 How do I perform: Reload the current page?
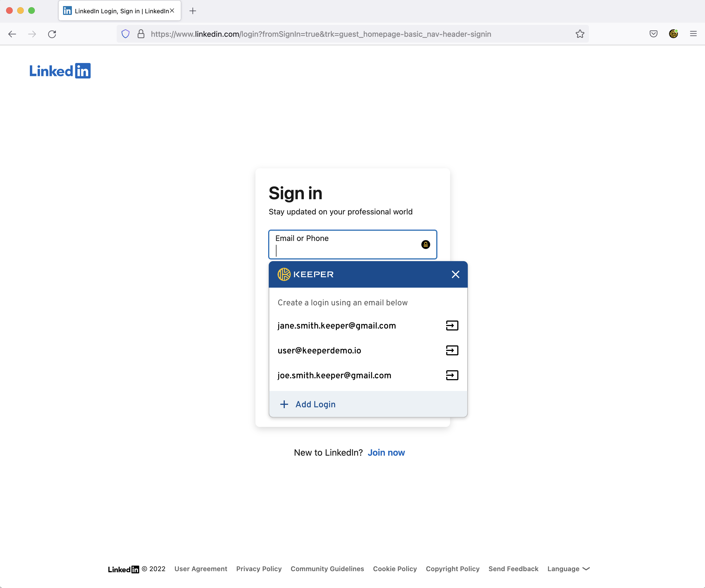[52, 34]
